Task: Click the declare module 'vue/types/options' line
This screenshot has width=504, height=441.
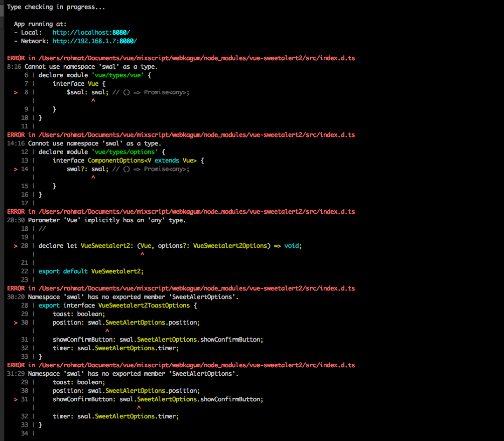Action: (x=102, y=152)
